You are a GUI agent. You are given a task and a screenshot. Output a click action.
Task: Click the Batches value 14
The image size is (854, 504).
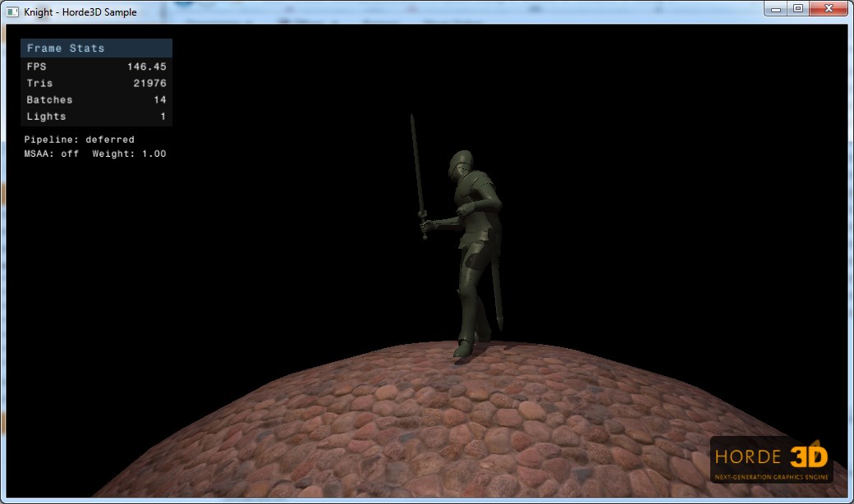coord(159,99)
